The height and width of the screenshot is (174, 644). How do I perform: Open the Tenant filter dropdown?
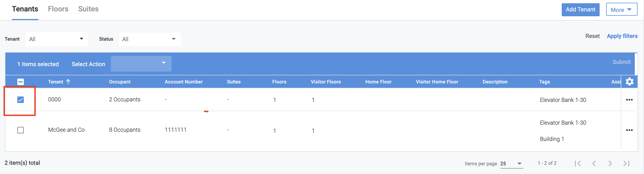point(56,39)
